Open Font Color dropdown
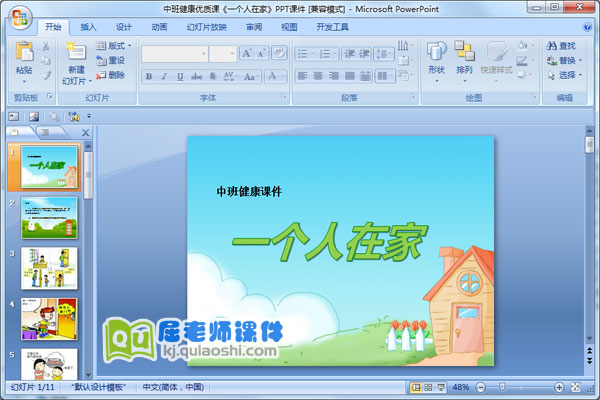This screenshot has width=600, height=400. [284, 77]
